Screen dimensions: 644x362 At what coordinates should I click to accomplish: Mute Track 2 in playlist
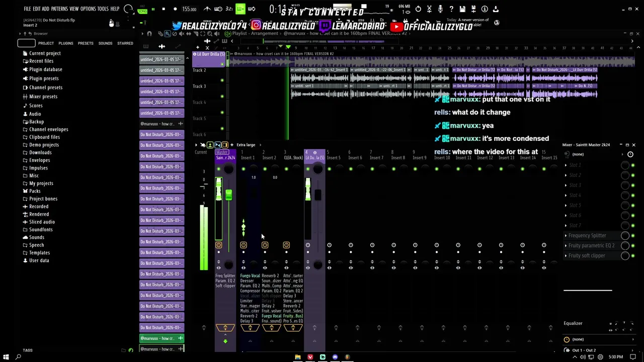(x=222, y=80)
